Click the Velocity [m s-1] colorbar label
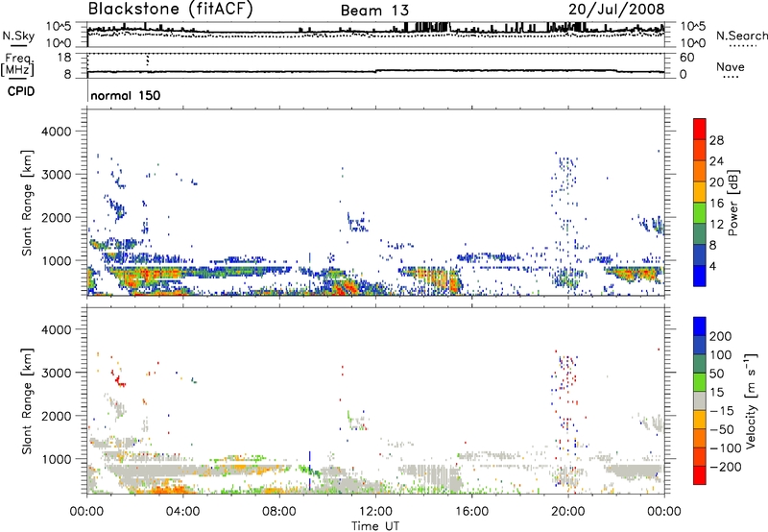 (x=751, y=401)
